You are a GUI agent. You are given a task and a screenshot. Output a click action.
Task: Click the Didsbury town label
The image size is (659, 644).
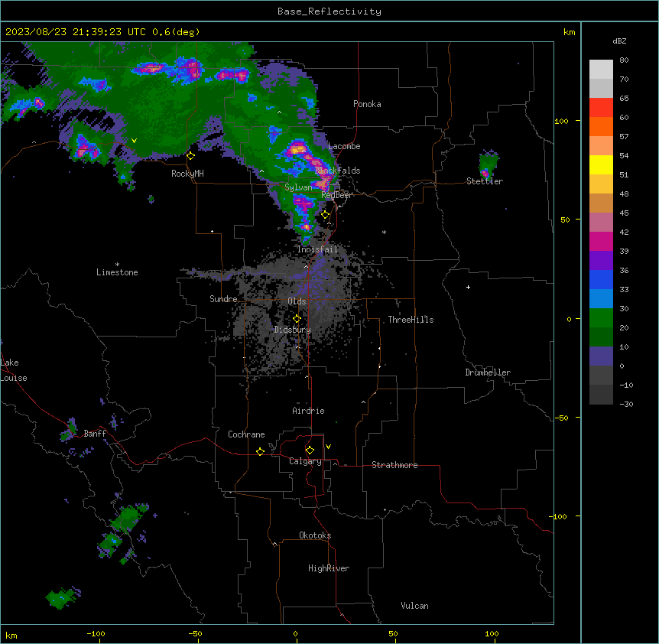click(293, 330)
